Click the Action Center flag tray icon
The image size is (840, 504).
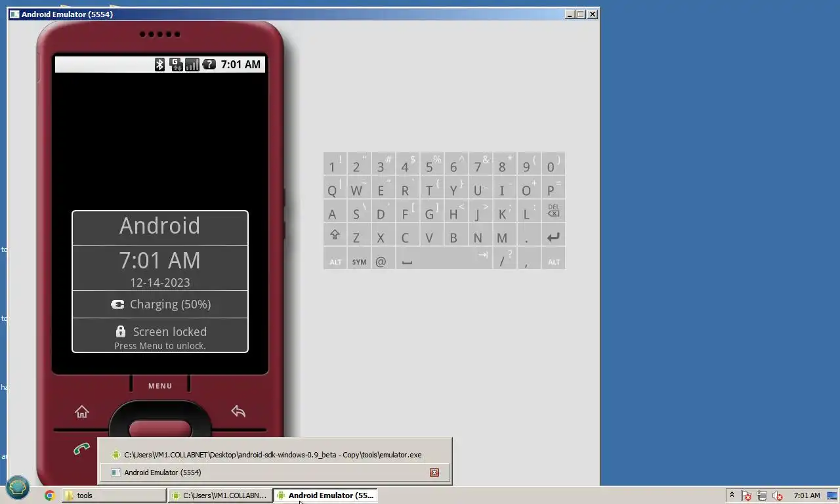pos(746,495)
